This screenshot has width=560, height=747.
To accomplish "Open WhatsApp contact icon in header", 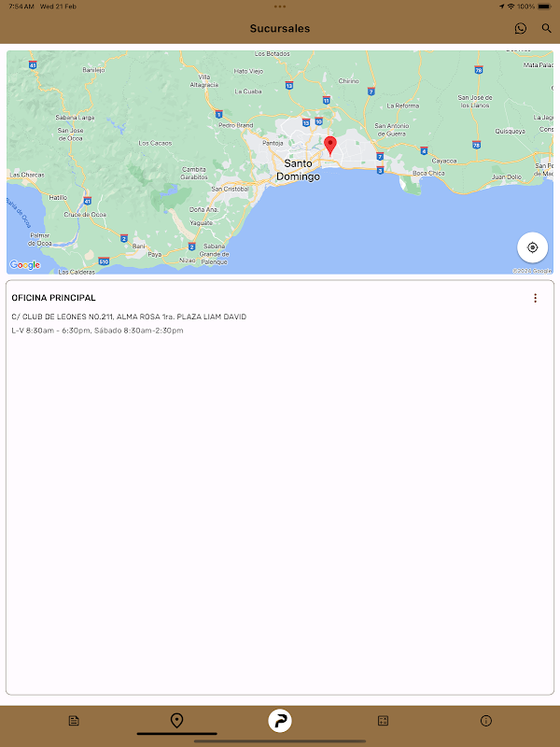I will click(x=521, y=29).
